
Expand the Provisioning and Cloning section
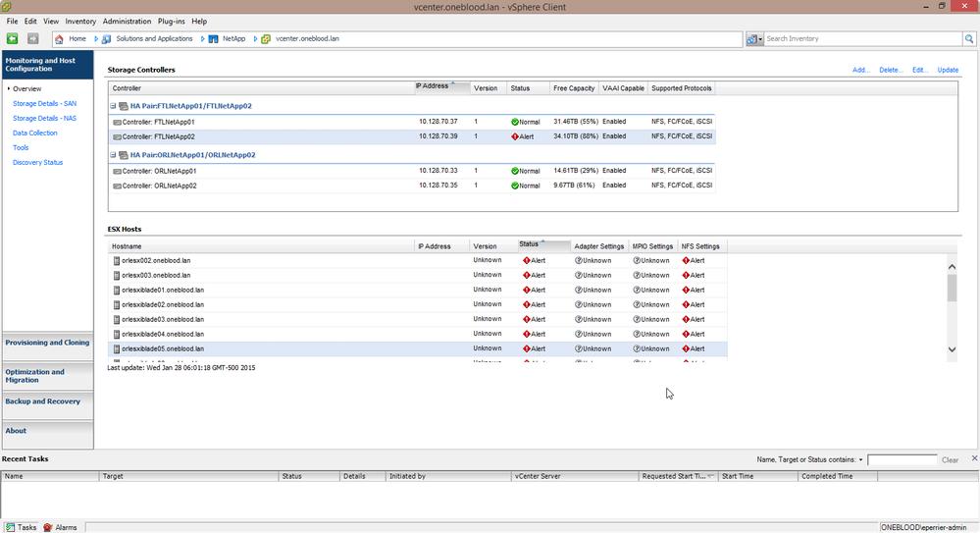(47, 343)
